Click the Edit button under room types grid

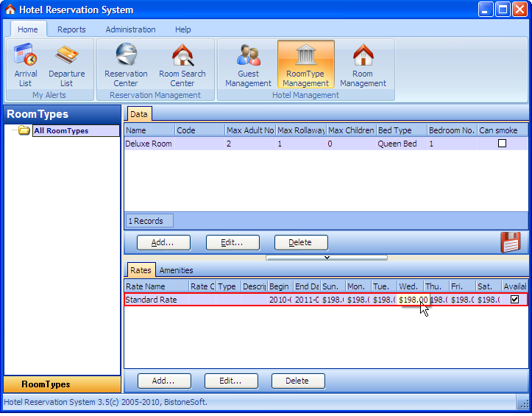[233, 242]
